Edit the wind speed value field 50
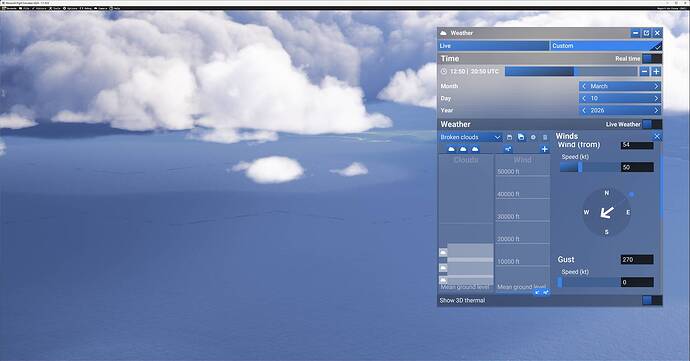This screenshot has height=361, width=690. 637,167
